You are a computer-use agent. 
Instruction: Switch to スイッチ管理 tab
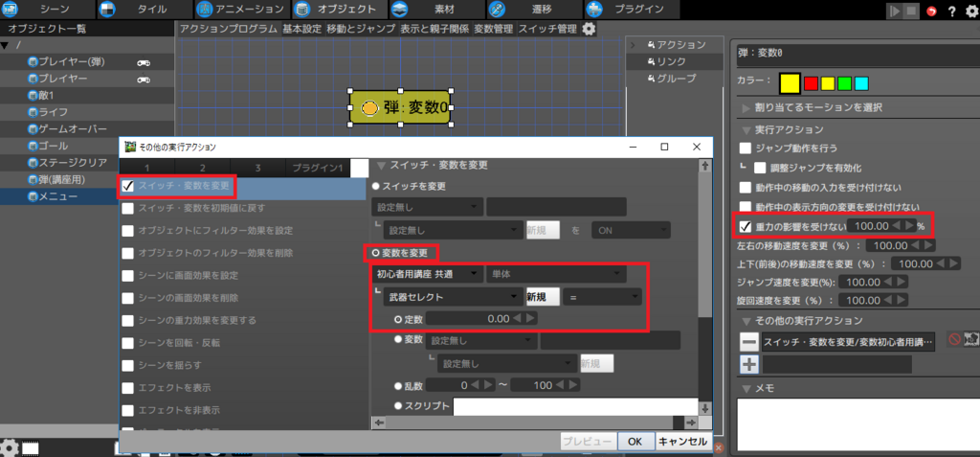[547, 29]
